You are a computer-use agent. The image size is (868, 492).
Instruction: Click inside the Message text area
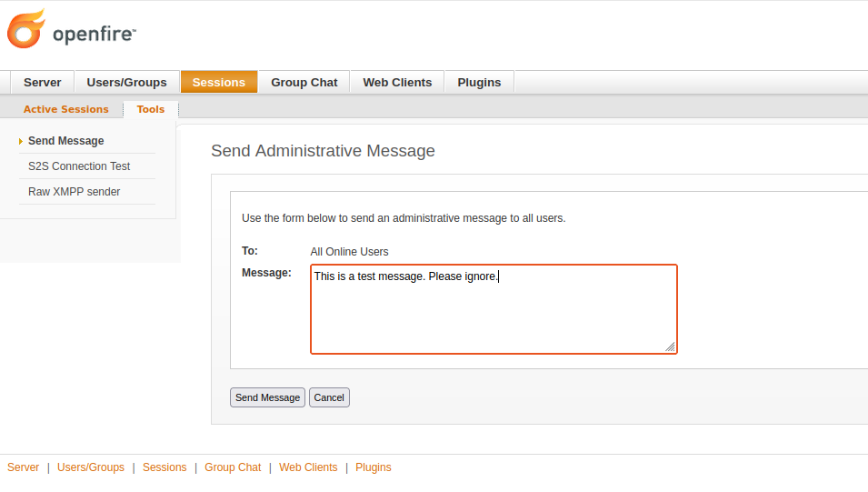point(494,314)
